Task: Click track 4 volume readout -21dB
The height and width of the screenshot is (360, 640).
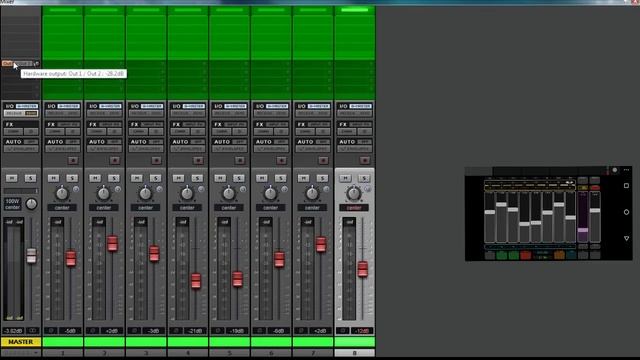Action: coord(195,331)
